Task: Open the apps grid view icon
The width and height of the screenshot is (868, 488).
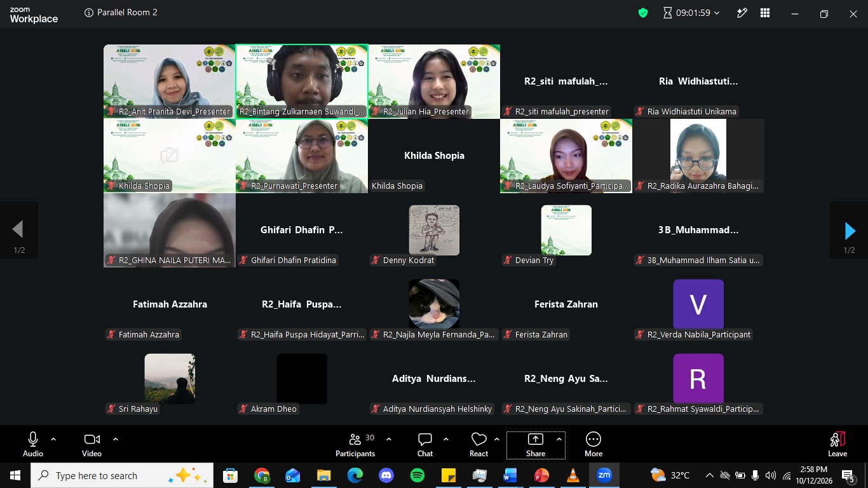Action: [765, 13]
